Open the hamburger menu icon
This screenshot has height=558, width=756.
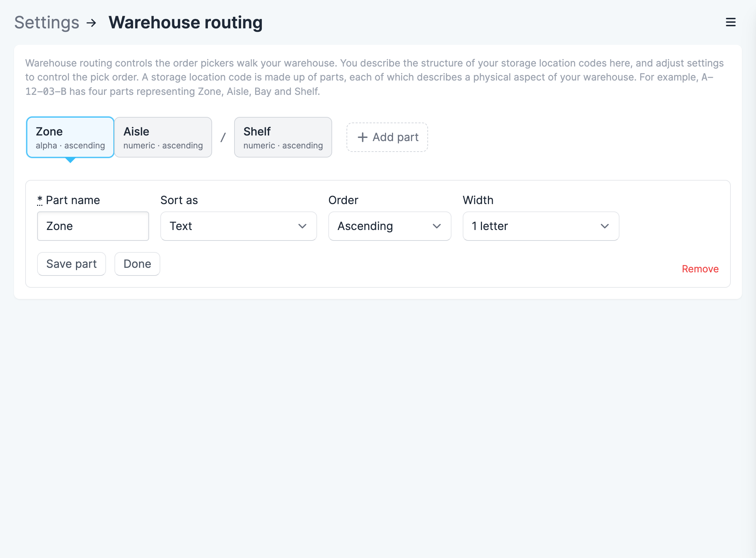tap(730, 22)
